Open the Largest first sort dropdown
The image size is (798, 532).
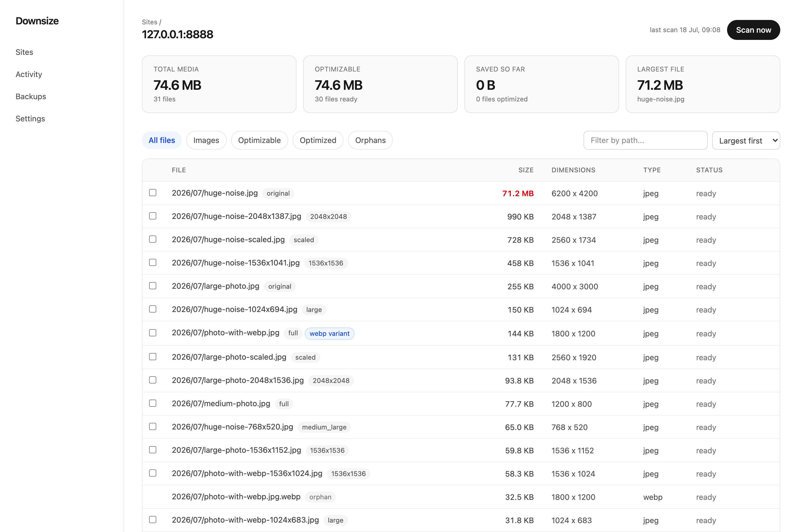(746, 140)
